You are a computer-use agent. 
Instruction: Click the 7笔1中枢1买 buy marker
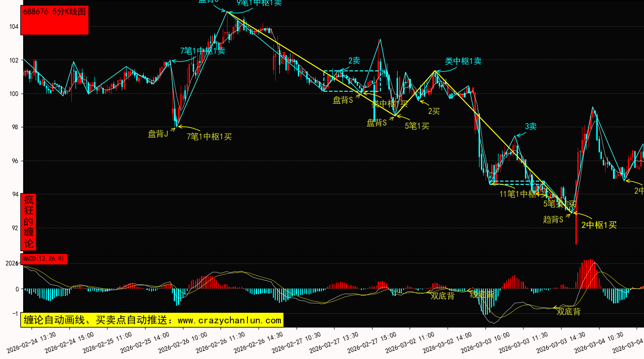209,136
